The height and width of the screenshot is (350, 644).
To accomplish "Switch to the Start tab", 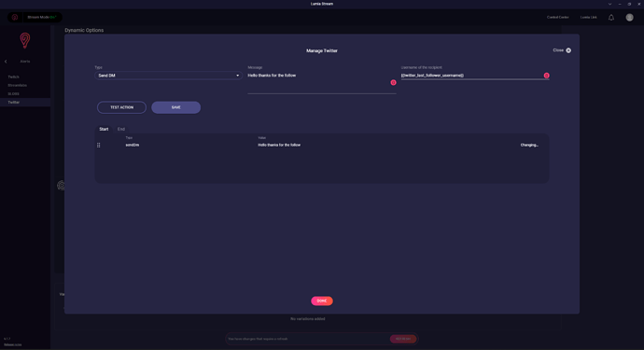I will (x=104, y=129).
